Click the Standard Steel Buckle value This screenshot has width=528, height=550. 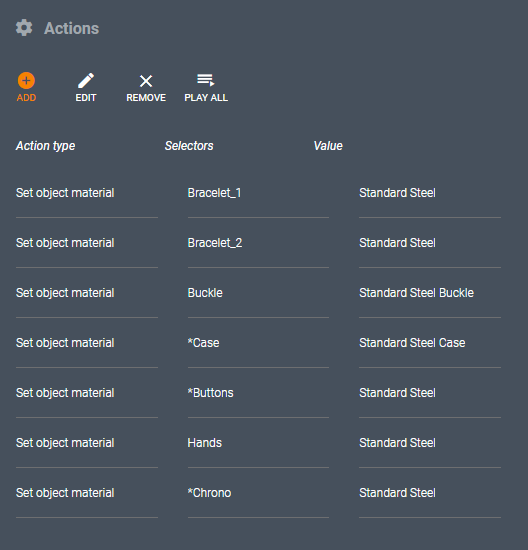416,293
